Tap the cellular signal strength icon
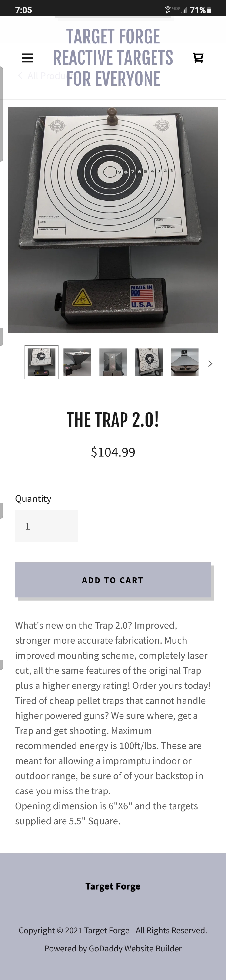 click(184, 10)
